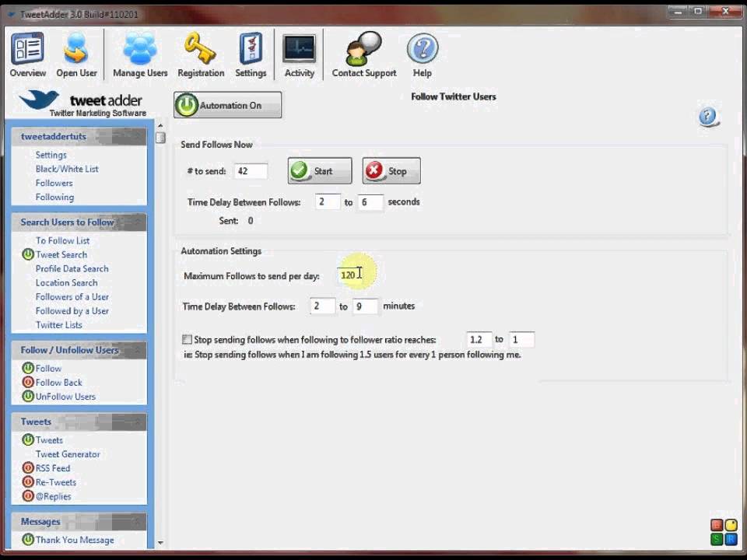The image size is (747, 560).
Task: Toggle RSS Feed automation power icon
Action: 28,468
